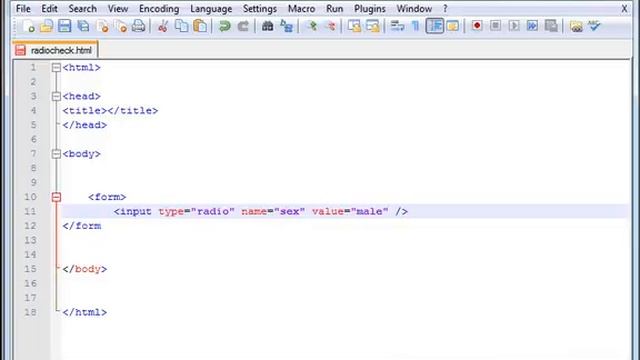Print the current document
This screenshot has width=640, height=360.
click(138, 26)
